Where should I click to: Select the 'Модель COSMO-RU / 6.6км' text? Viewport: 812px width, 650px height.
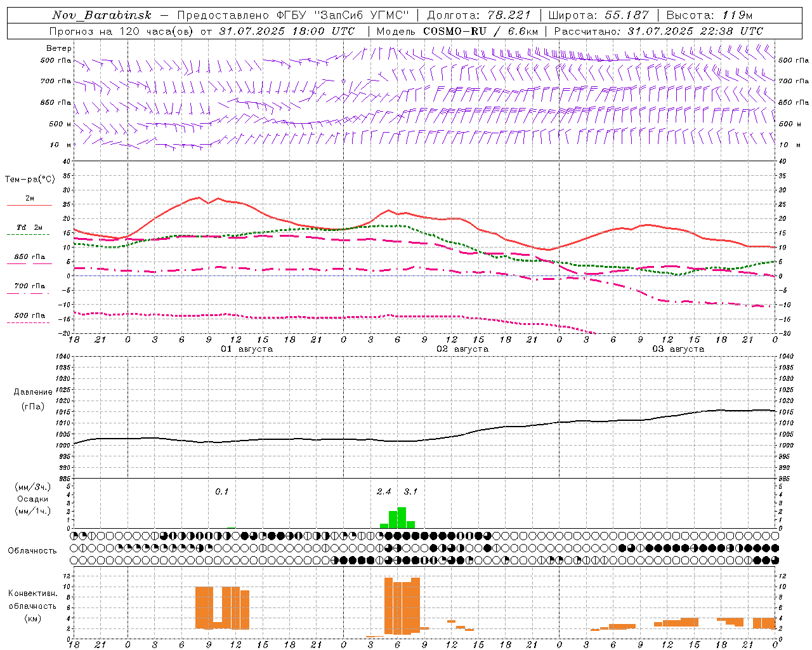(457, 31)
